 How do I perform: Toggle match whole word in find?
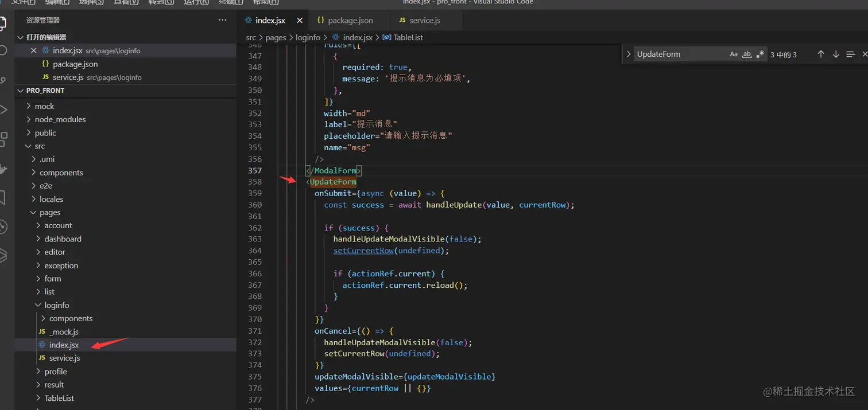[x=747, y=54]
